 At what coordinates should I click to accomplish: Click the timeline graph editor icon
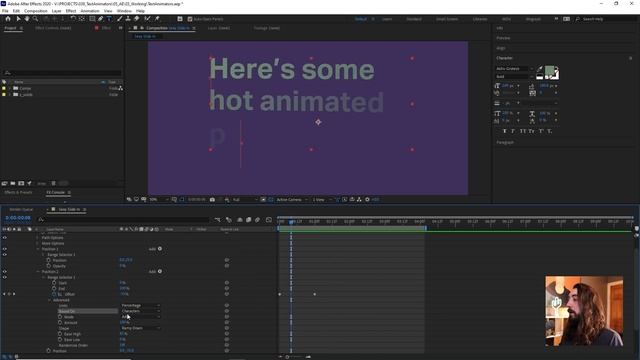tap(269, 220)
